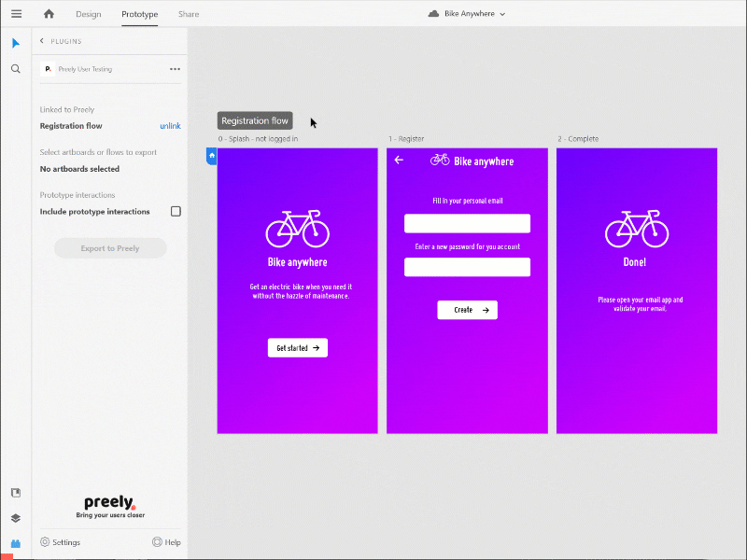Open Preely plugin more options menu
Screen dimensions: 747x560
[x=175, y=69]
